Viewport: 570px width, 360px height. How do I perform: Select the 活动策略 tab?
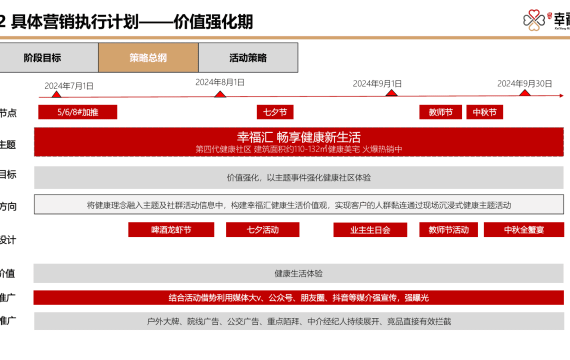point(248,57)
